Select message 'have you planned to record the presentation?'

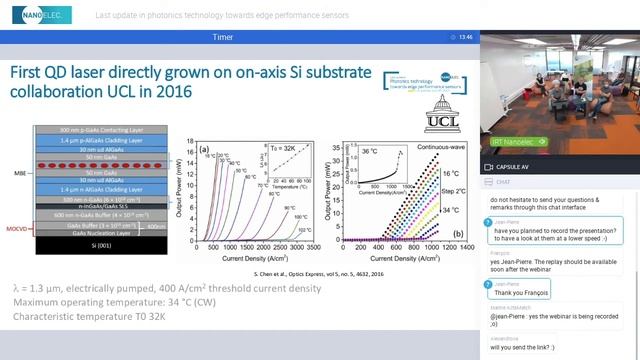click(x=555, y=231)
